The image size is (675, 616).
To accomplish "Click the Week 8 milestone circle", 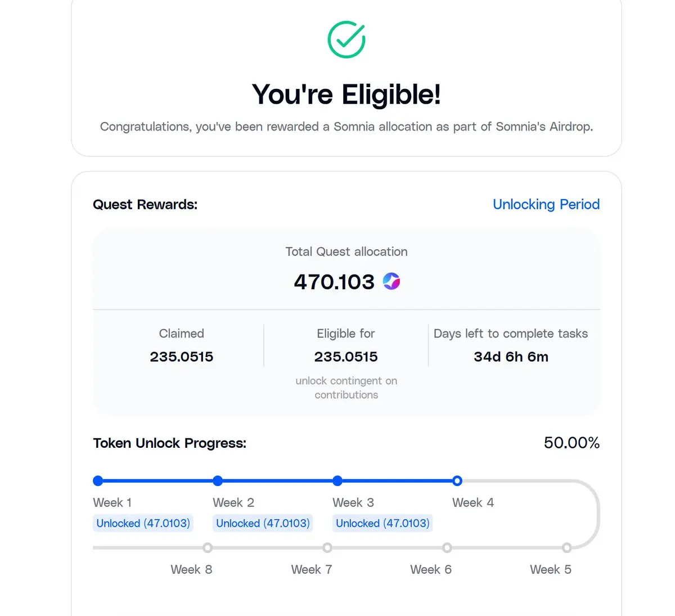I will point(208,547).
